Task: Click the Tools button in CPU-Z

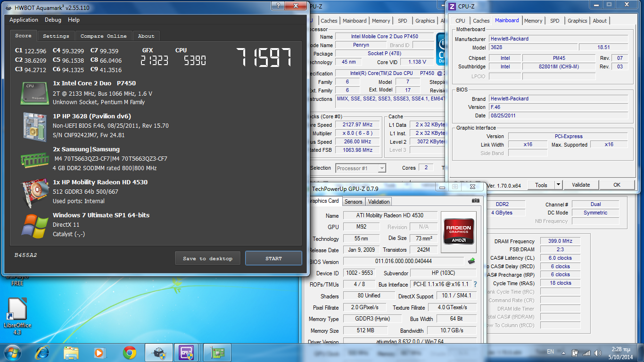Action: (x=541, y=185)
